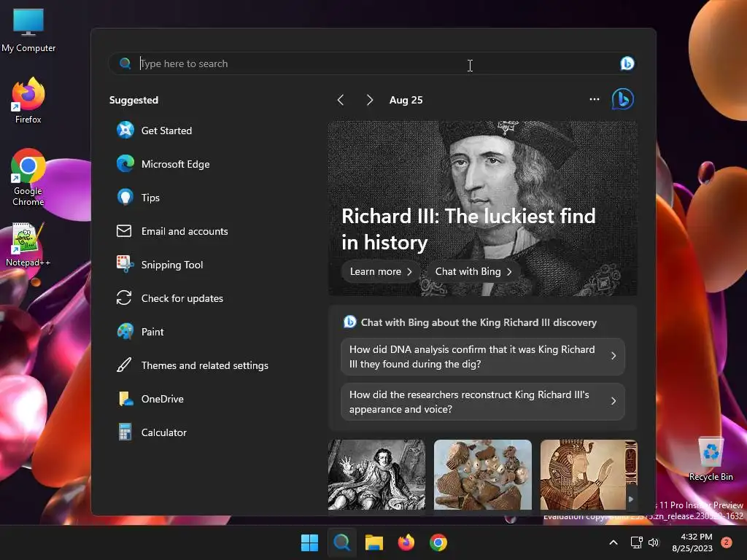Click the three-dots more options icon
The height and width of the screenshot is (560, 747).
pyautogui.click(x=594, y=99)
